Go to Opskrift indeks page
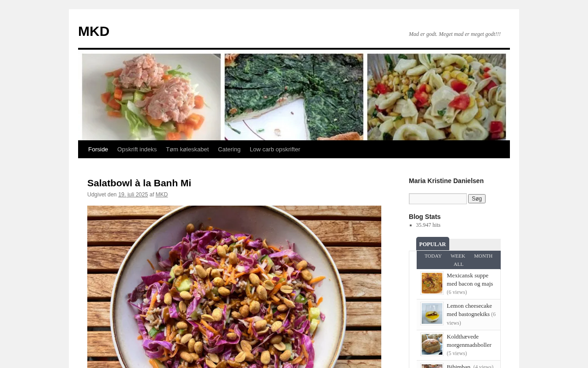588x368 pixels. 137,149
